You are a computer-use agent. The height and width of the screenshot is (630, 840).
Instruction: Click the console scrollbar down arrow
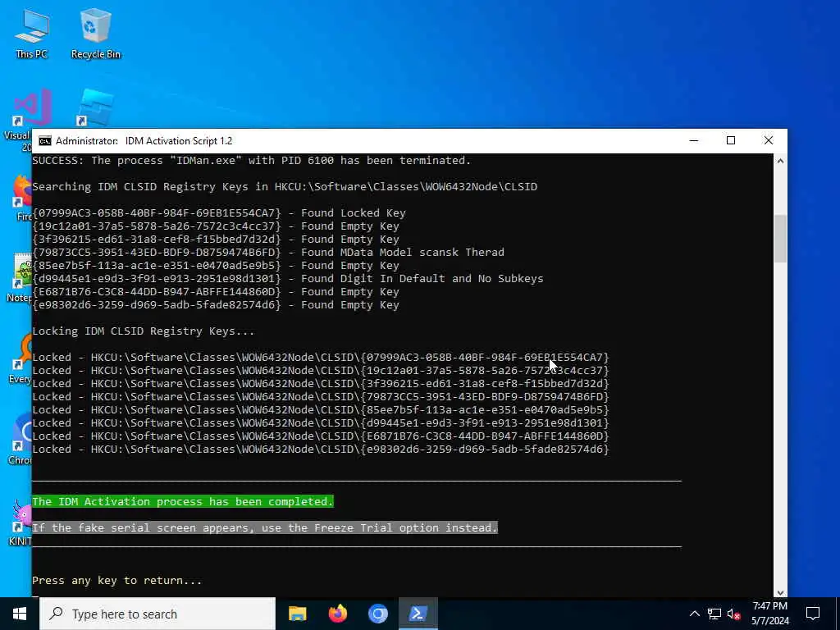tap(781, 592)
